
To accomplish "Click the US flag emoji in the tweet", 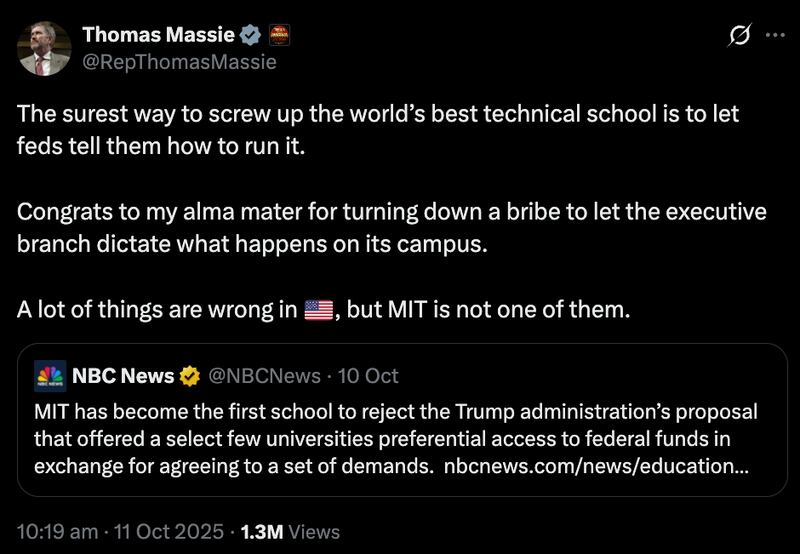I will (x=317, y=309).
